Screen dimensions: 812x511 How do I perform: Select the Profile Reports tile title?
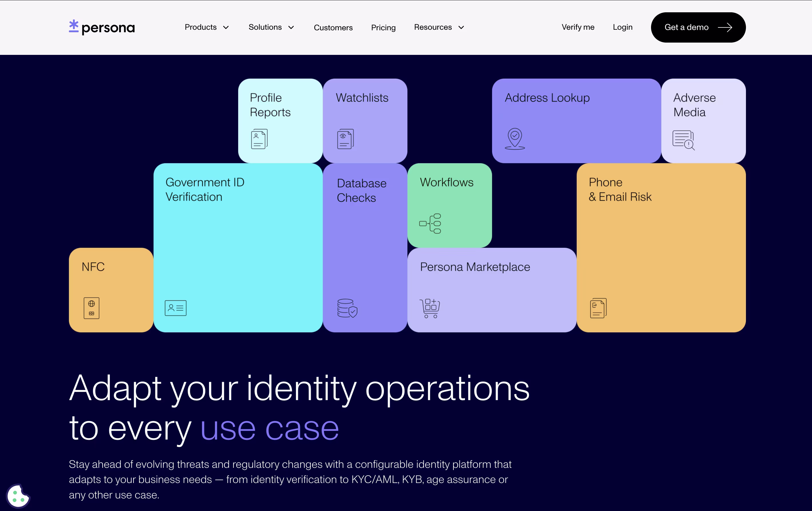tap(270, 105)
